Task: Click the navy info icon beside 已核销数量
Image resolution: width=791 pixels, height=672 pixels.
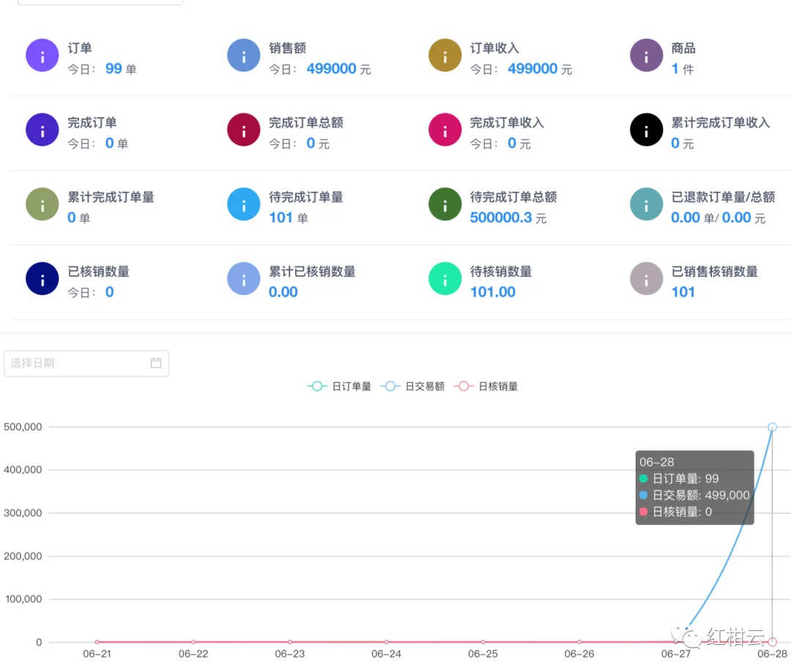Action: (42, 278)
